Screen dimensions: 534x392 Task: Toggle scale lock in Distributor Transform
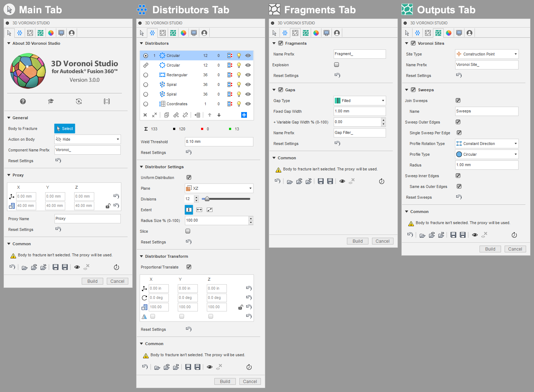pyautogui.click(x=241, y=307)
